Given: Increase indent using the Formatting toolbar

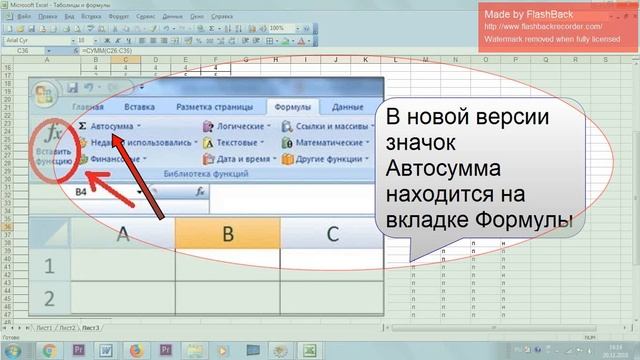Looking at the screenshot, I should pyautogui.click(x=256, y=41).
